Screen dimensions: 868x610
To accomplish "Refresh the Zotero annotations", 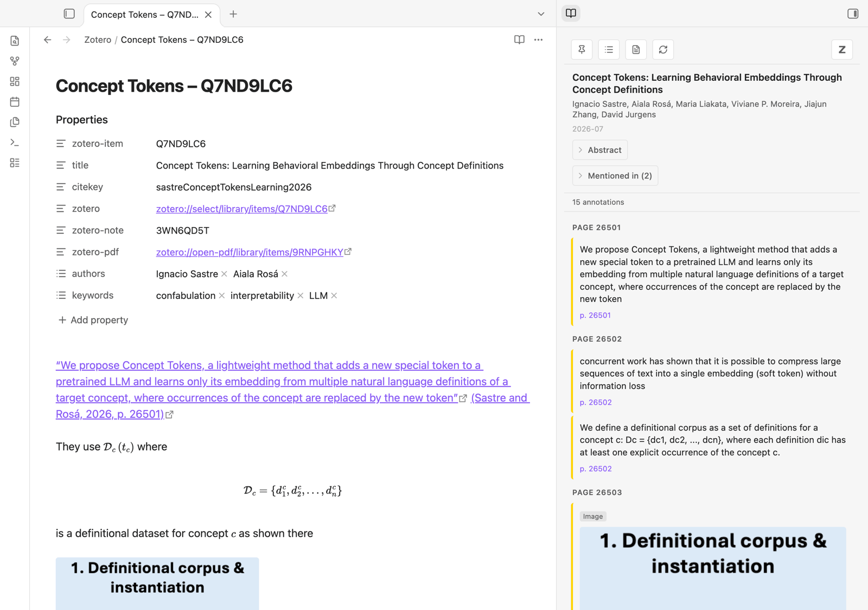I will tap(663, 49).
